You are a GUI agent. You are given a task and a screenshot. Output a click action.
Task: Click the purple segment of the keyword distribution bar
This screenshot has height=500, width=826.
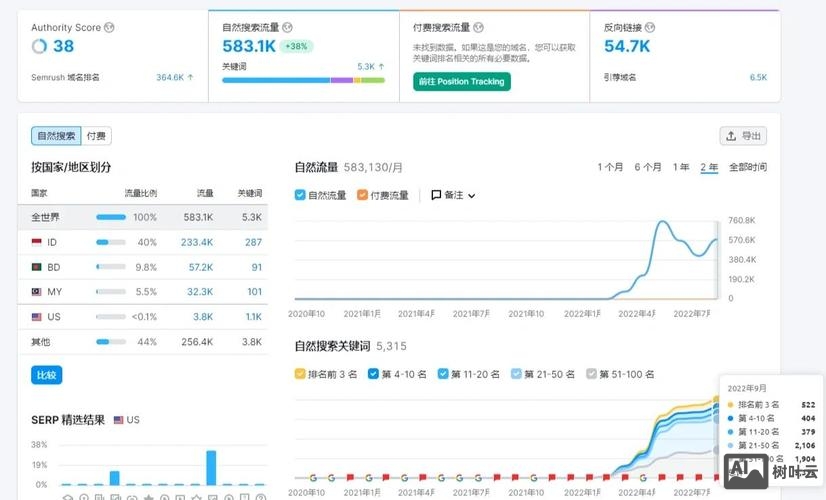342,80
